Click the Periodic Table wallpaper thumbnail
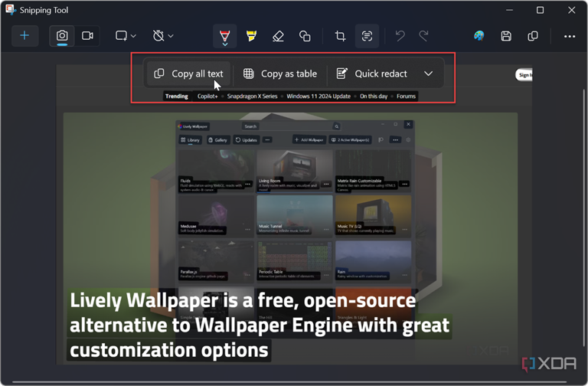Viewport: 588px width, 386px height. pos(295,262)
